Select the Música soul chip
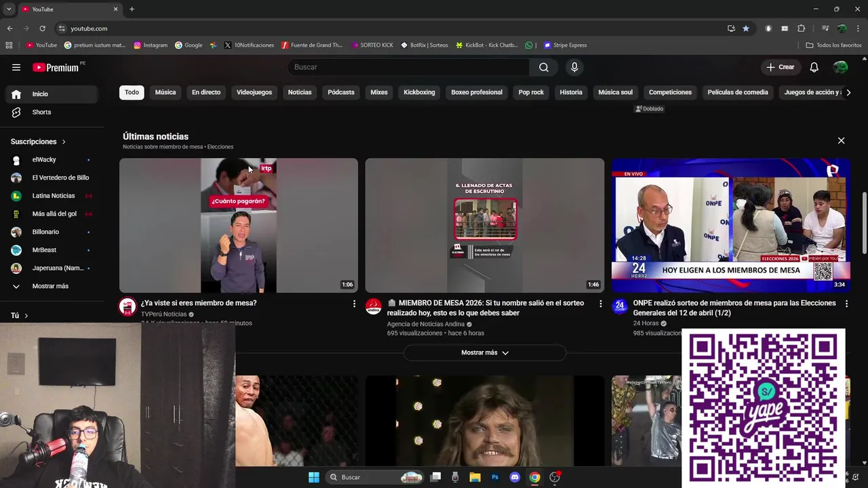The image size is (868, 488). [616, 92]
